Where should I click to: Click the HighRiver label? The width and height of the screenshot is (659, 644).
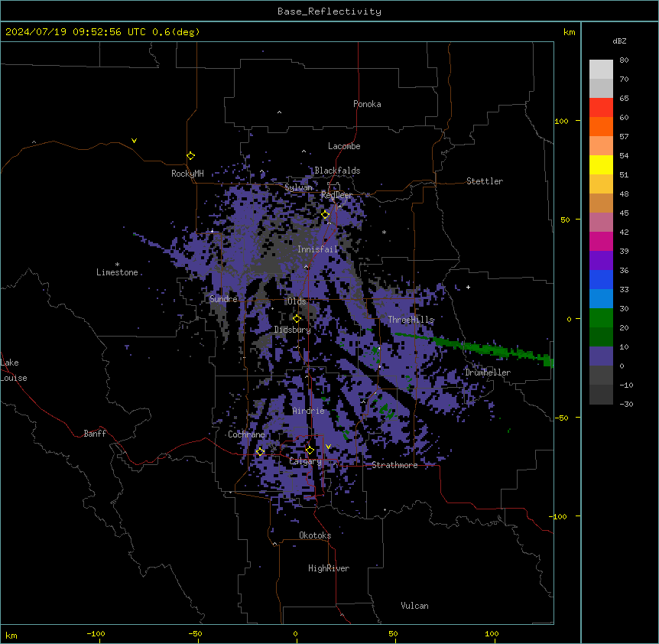point(329,568)
